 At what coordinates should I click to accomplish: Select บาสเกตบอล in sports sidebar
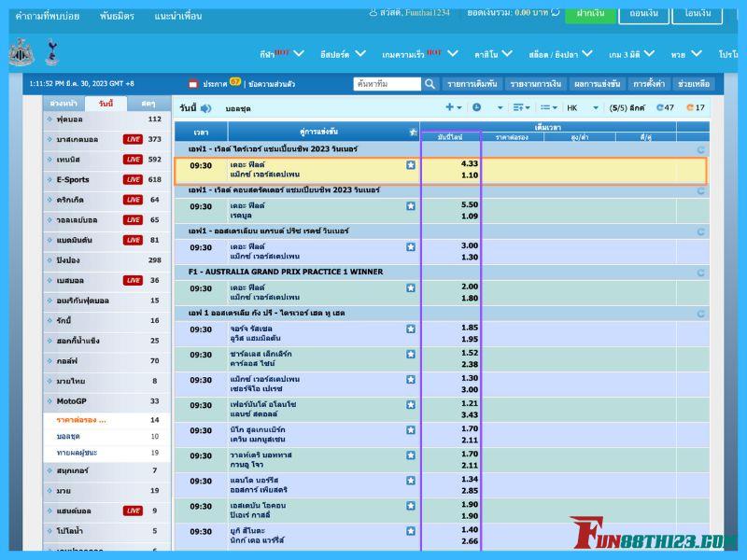(x=106, y=139)
